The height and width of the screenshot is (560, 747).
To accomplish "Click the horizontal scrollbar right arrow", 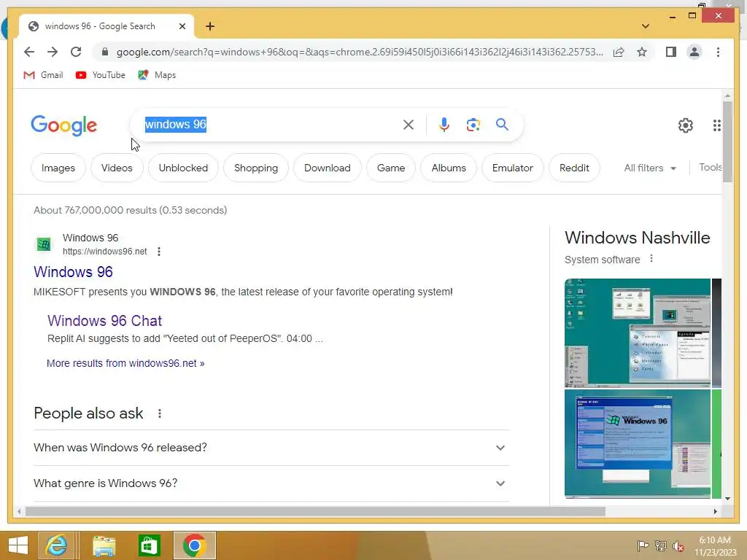I will coord(715,511).
